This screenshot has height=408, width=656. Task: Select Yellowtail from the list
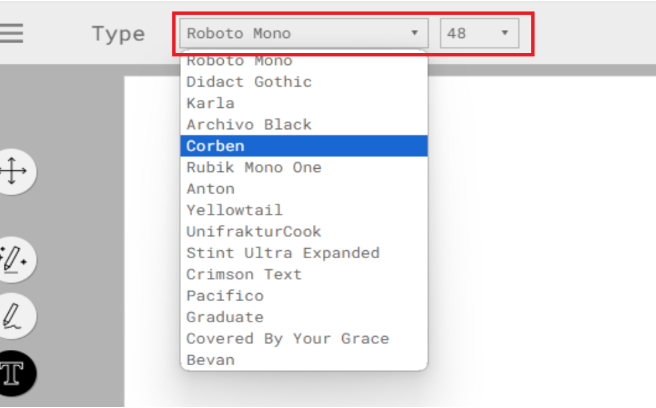234,210
